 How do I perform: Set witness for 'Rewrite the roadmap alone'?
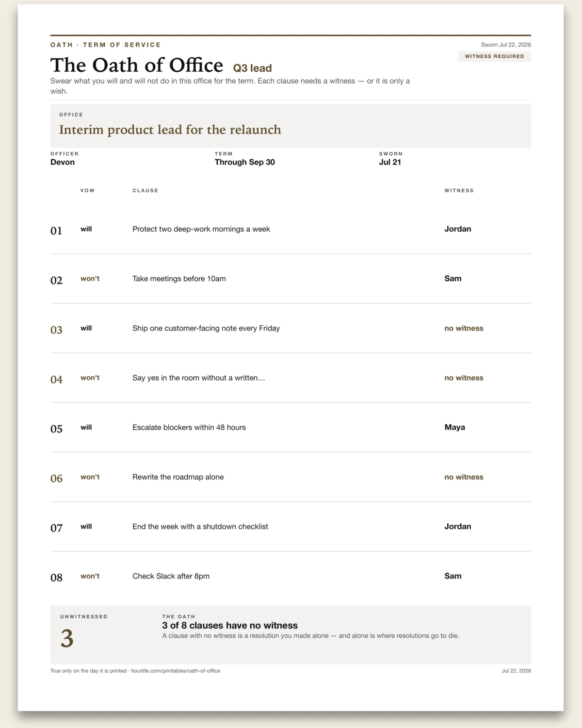pyautogui.click(x=464, y=477)
